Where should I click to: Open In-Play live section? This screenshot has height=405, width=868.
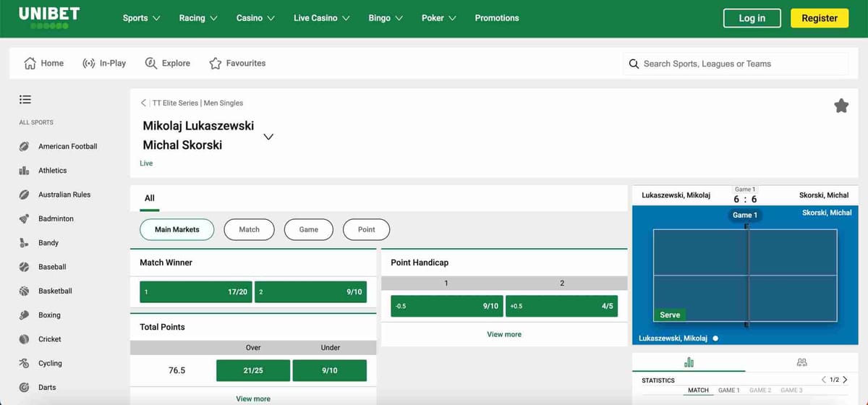[x=104, y=63]
